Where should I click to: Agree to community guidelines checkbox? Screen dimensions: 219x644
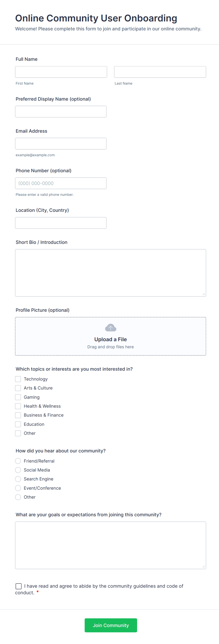click(18, 586)
